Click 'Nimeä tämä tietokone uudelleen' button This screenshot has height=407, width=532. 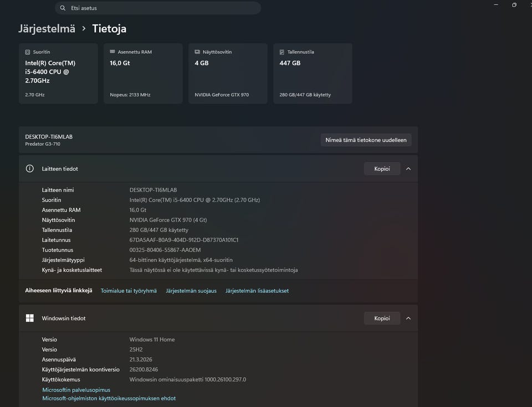coord(366,140)
